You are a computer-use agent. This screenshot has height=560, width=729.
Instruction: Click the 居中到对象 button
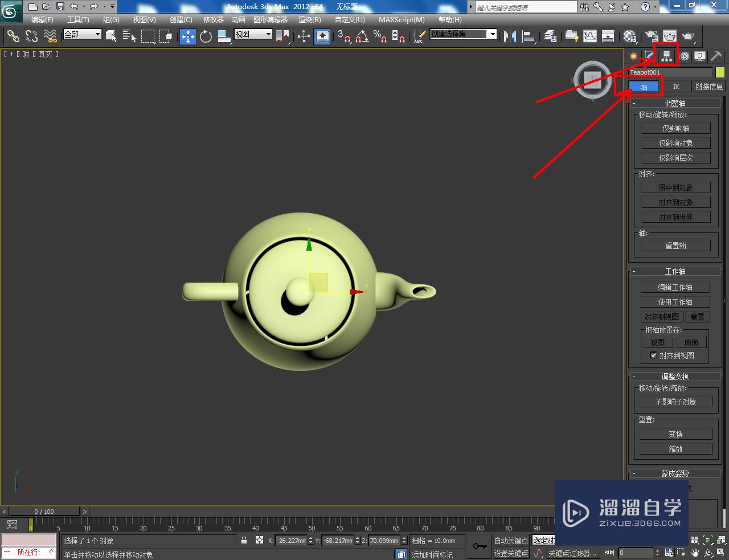pos(676,187)
